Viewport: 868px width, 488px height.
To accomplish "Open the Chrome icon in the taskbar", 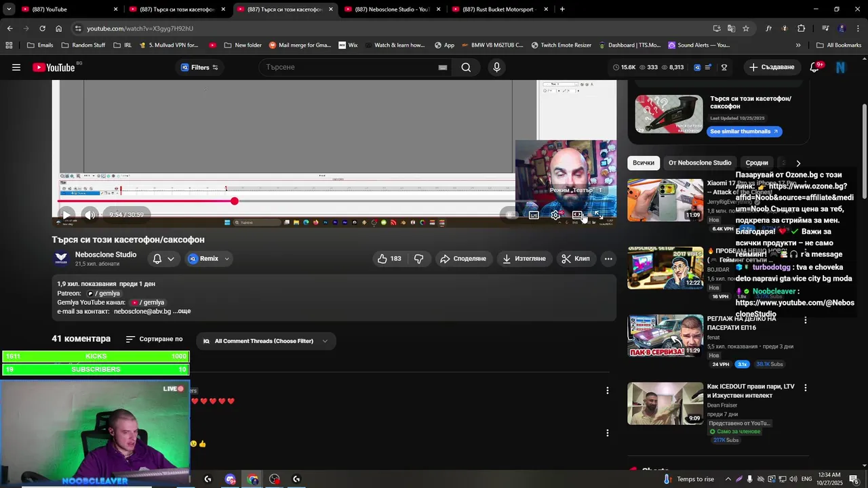I will click(253, 479).
